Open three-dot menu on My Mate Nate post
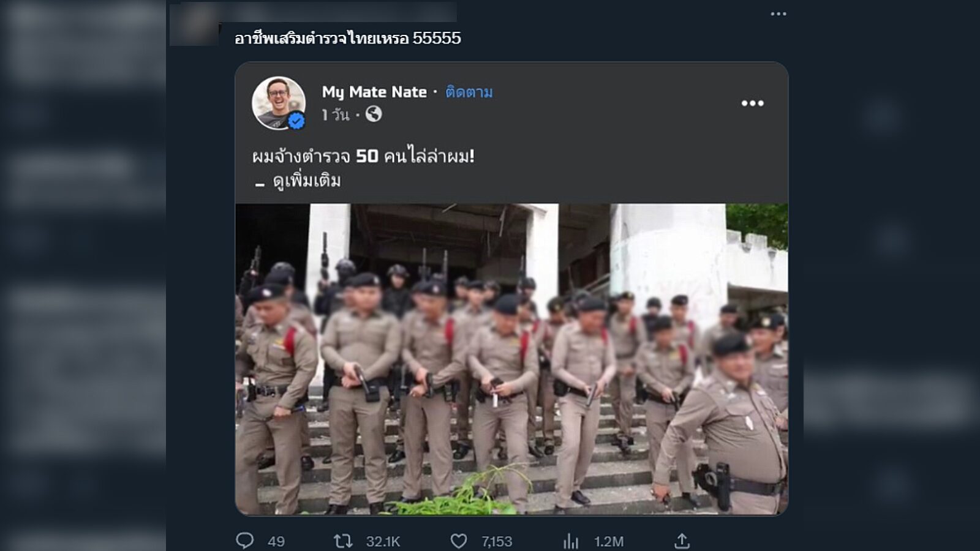This screenshot has width=980, height=551. tap(752, 103)
